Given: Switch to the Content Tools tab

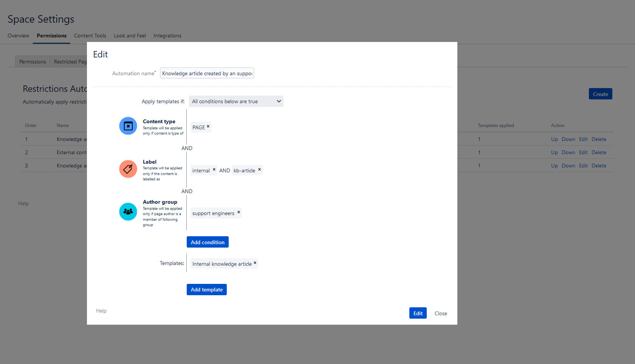Looking at the screenshot, I should point(90,36).
